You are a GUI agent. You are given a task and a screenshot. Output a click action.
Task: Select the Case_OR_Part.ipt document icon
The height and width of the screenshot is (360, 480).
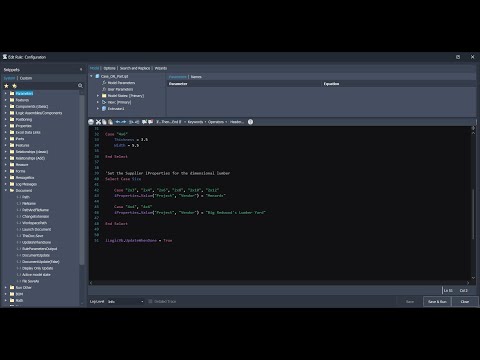coord(98,76)
